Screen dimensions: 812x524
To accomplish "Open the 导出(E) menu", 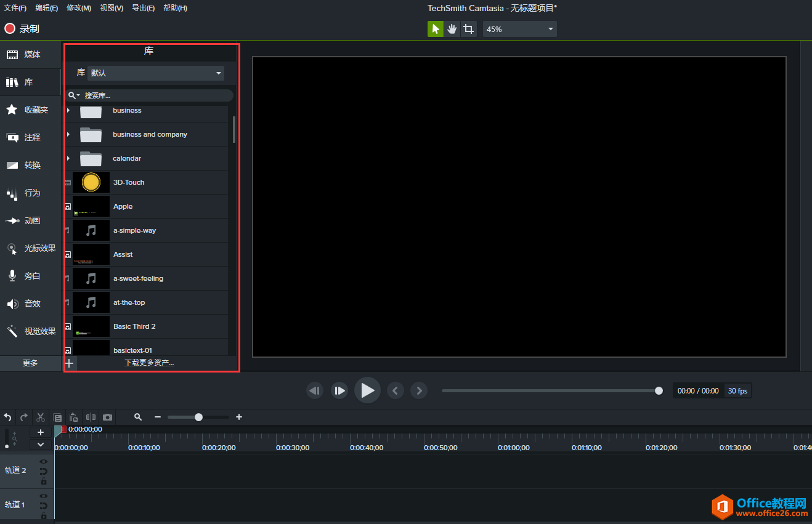I will tap(144, 8).
